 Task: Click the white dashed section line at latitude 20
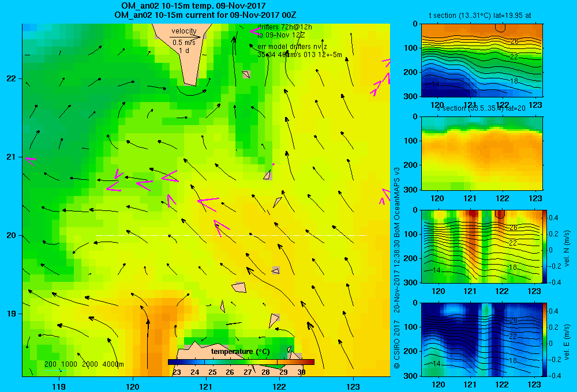coord(231,235)
